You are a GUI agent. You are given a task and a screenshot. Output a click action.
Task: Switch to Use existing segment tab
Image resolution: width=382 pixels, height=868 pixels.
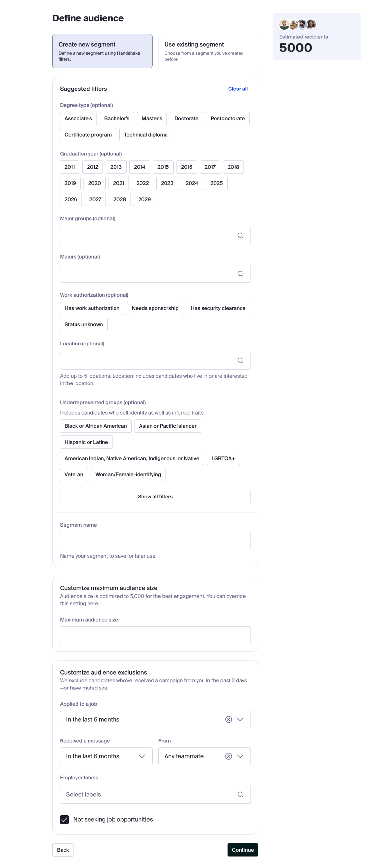click(208, 51)
